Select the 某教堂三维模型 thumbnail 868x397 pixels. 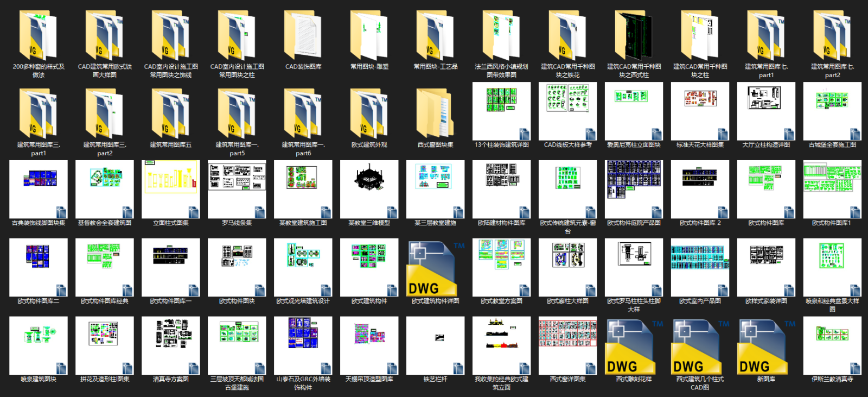(x=369, y=190)
